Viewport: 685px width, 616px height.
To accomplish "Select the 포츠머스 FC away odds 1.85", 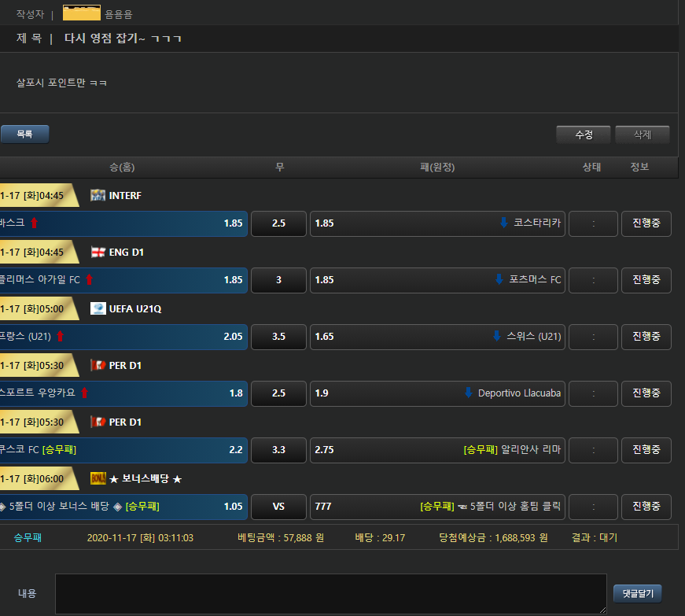I will coord(438,280).
